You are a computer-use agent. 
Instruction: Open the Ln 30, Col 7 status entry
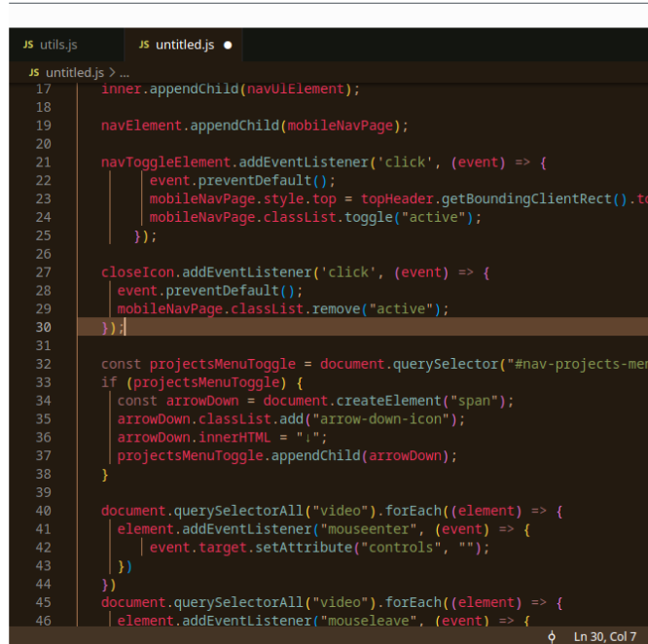tap(604, 636)
